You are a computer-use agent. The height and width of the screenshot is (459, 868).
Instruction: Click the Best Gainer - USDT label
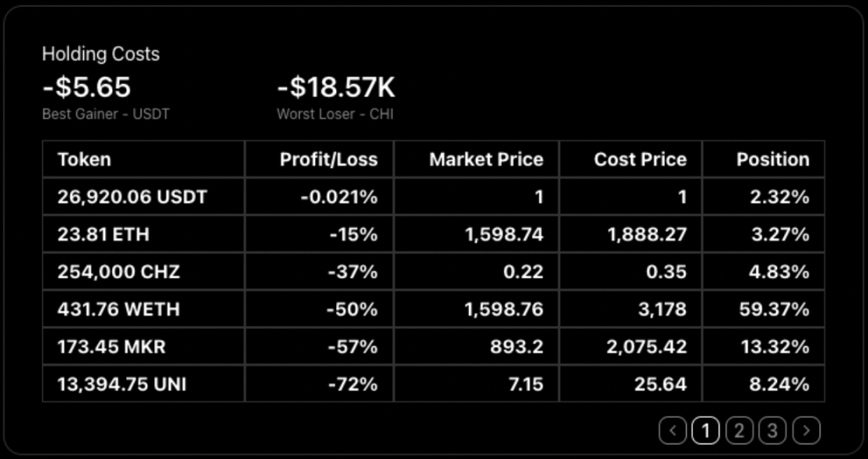tap(106, 114)
